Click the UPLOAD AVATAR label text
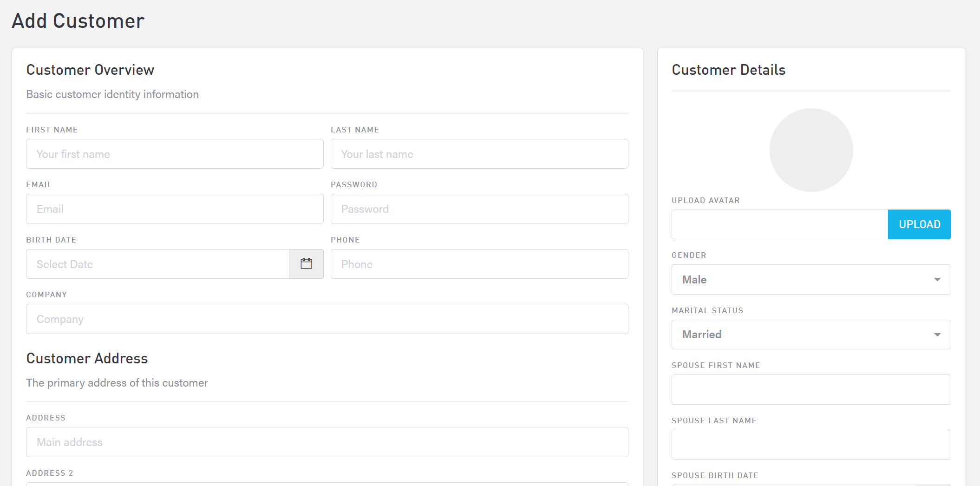 pos(706,200)
